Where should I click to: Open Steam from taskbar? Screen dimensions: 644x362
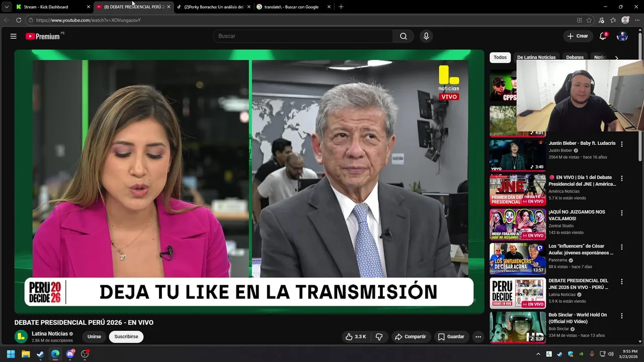pos(40,354)
